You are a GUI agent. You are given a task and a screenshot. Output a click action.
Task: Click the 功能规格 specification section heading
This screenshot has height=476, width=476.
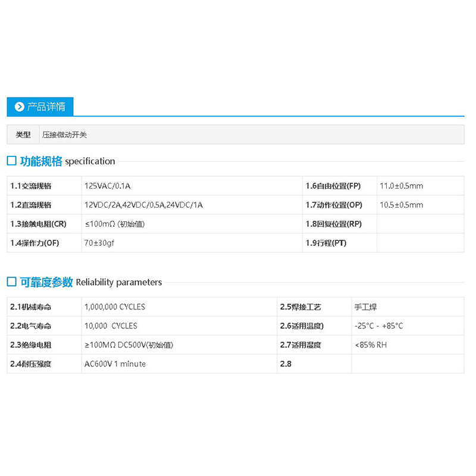pos(67,161)
